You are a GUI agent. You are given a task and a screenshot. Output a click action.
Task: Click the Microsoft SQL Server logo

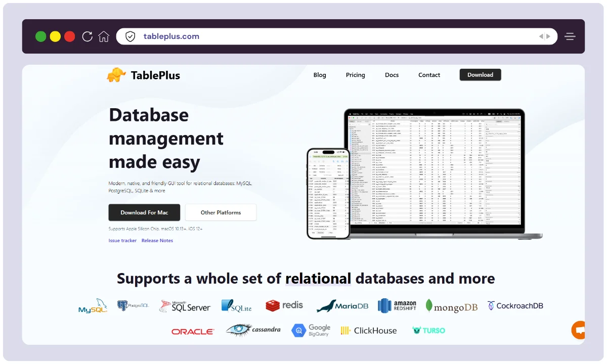(x=185, y=306)
